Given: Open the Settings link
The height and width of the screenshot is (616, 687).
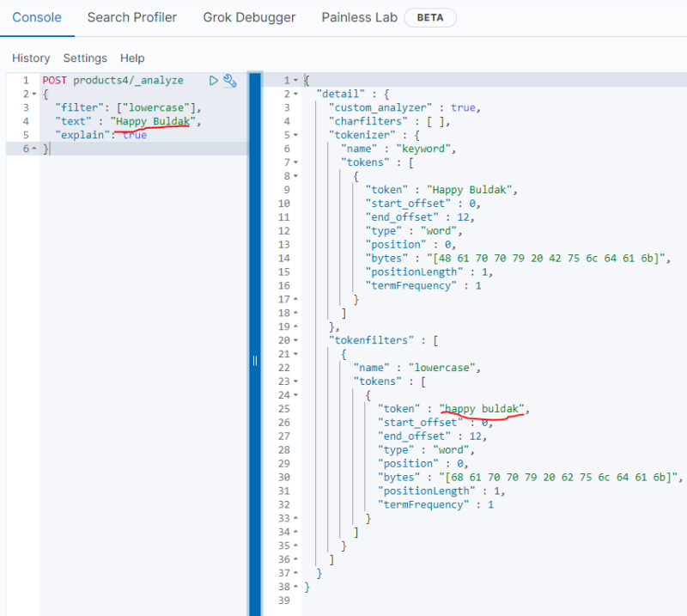Looking at the screenshot, I should (85, 58).
